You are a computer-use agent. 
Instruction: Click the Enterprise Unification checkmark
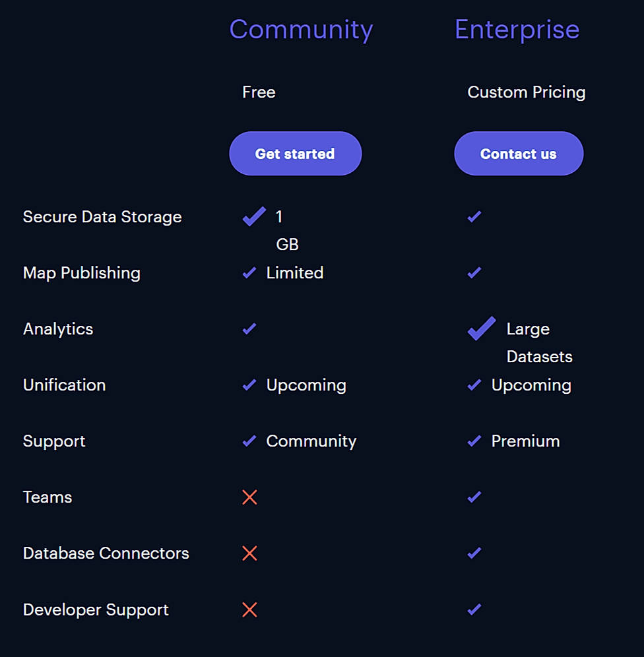tap(474, 385)
